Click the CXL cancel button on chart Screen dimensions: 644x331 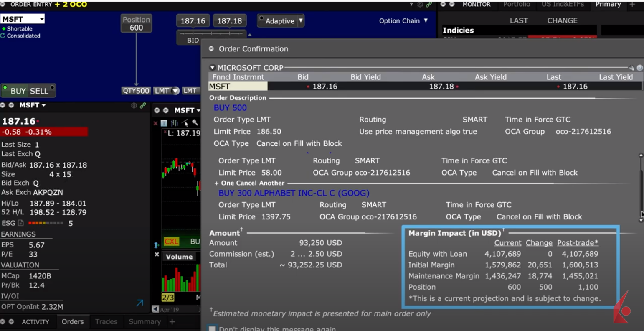pos(171,242)
